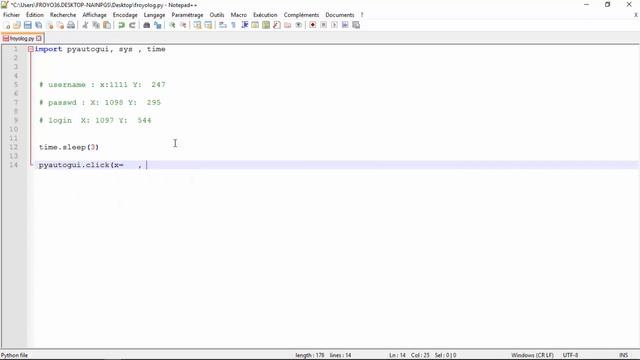
Task: Start macro recording with red dot
Action: click(x=313, y=25)
